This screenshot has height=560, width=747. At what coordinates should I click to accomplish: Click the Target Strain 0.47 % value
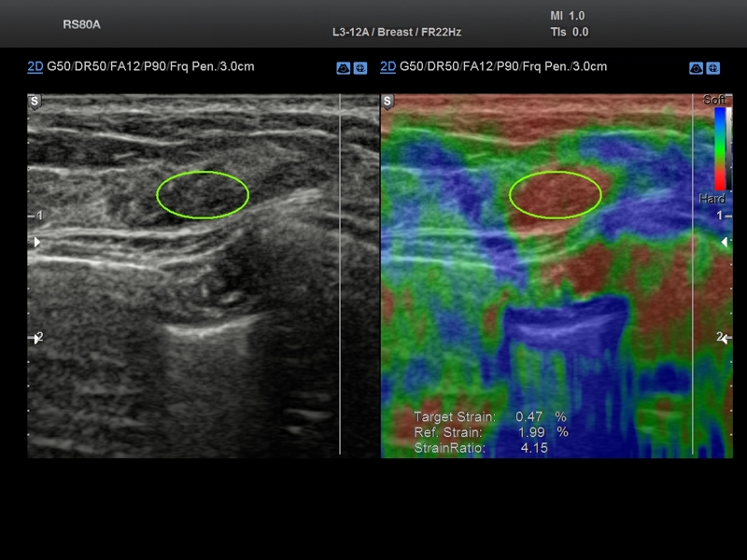(489, 416)
